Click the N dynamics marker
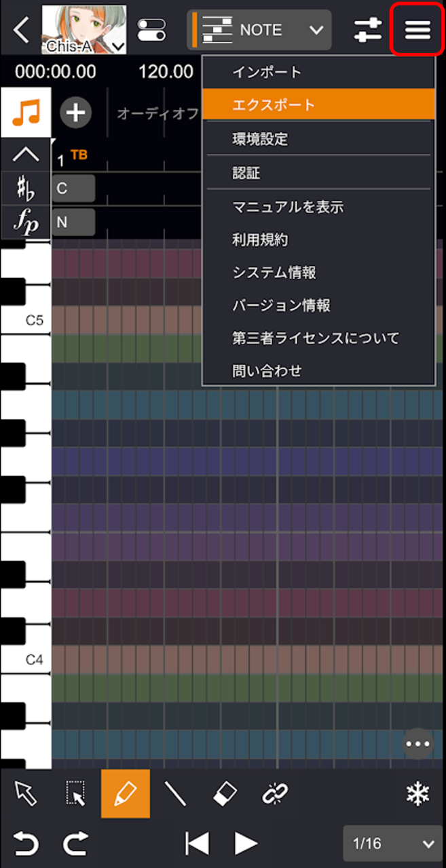The width and height of the screenshot is (446, 868). coord(73,222)
